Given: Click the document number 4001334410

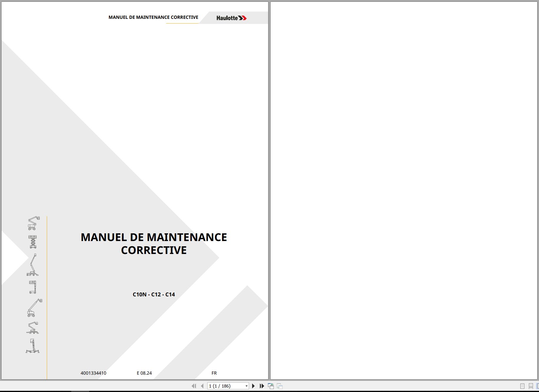Looking at the screenshot, I should pyautogui.click(x=93, y=373).
